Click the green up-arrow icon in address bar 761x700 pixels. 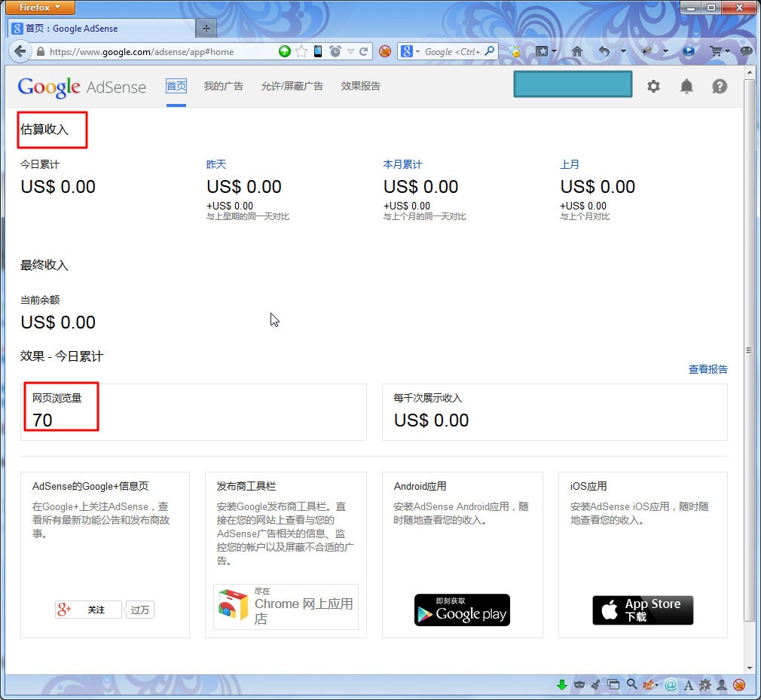pos(285,51)
